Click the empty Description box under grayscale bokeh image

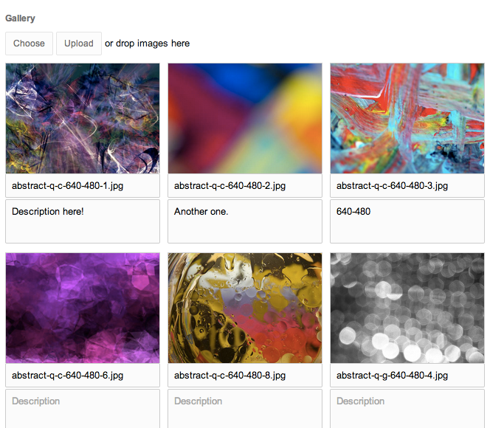pos(407,409)
